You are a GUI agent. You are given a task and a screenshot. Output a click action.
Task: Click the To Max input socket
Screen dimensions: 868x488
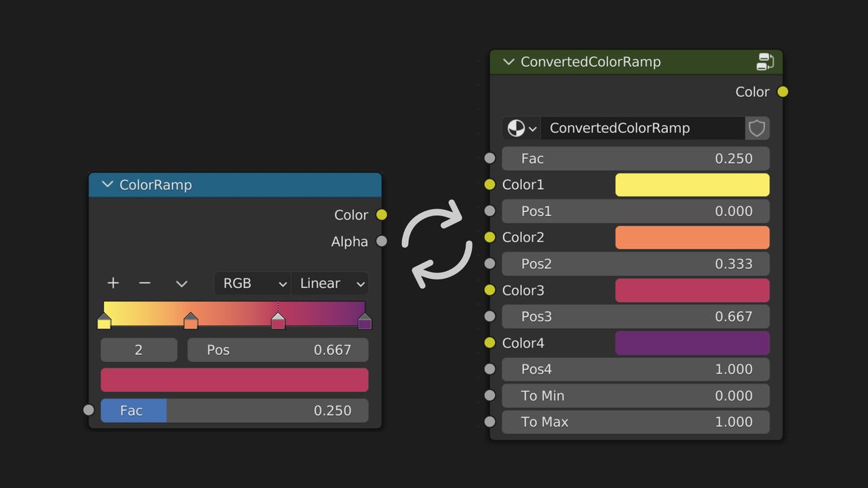[x=490, y=422]
